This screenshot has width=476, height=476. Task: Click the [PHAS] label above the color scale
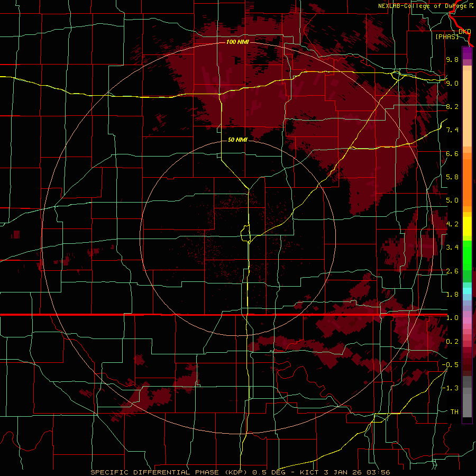pyautogui.click(x=447, y=36)
